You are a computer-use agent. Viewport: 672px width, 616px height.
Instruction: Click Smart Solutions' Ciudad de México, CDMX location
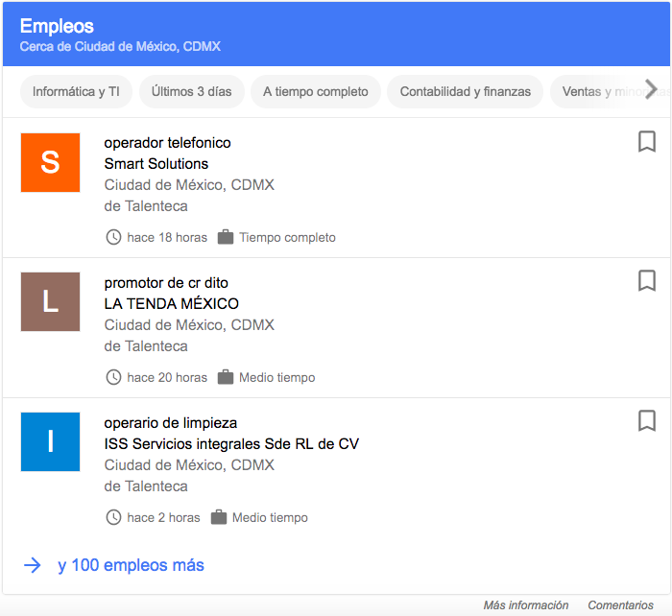189,185
